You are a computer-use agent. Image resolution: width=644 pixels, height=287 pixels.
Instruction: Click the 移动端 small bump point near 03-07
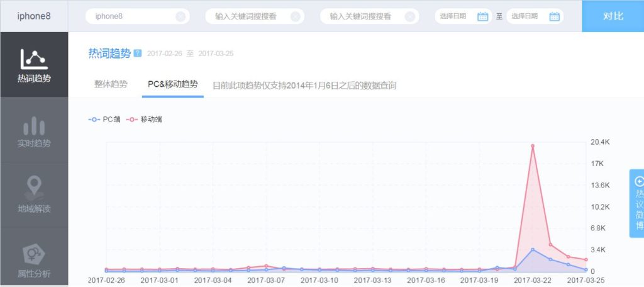click(x=266, y=266)
